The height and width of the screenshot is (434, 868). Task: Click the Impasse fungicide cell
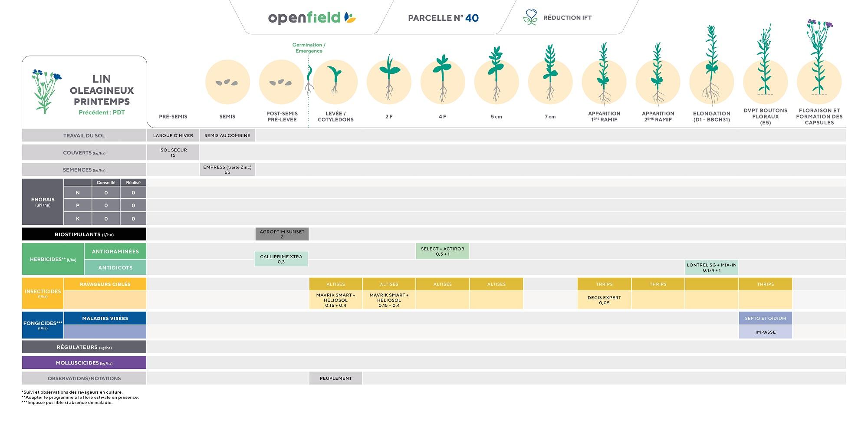(x=765, y=332)
